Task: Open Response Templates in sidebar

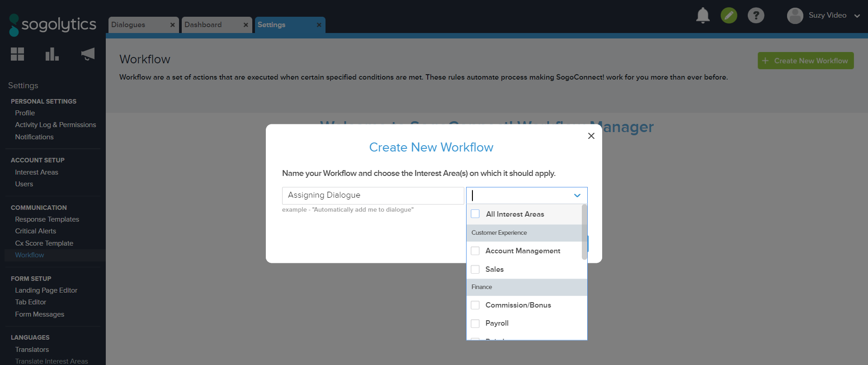Action: pyautogui.click(x=47, y=219)
